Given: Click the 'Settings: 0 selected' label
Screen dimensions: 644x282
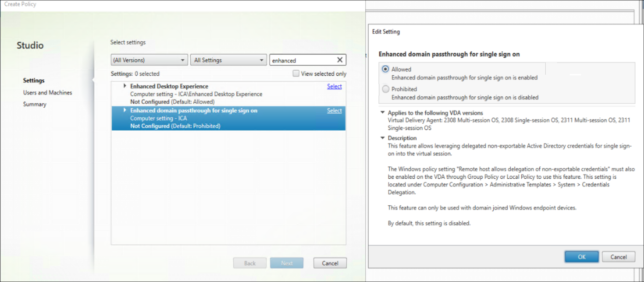Looking at the screenshot, I should (x=135, y=74).
